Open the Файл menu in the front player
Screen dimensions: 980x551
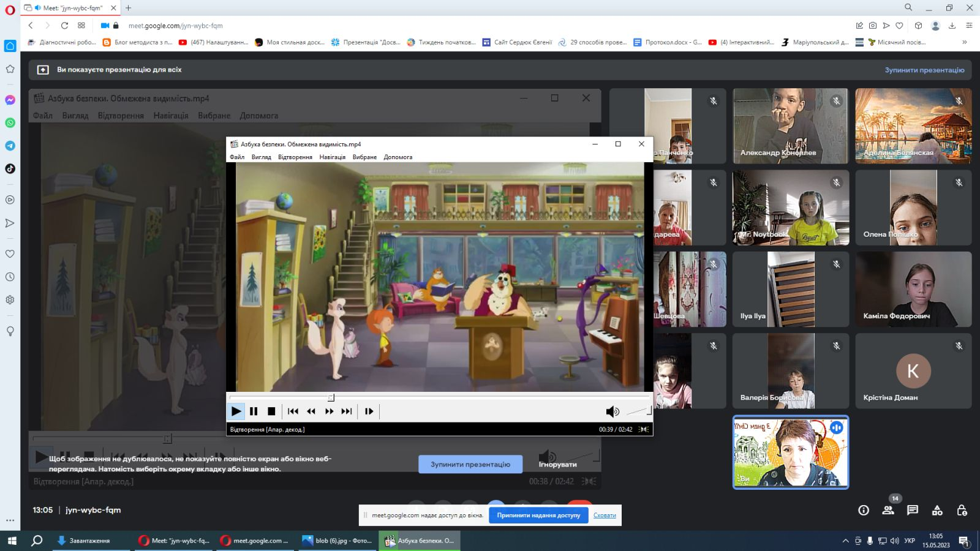coord(237,157)
